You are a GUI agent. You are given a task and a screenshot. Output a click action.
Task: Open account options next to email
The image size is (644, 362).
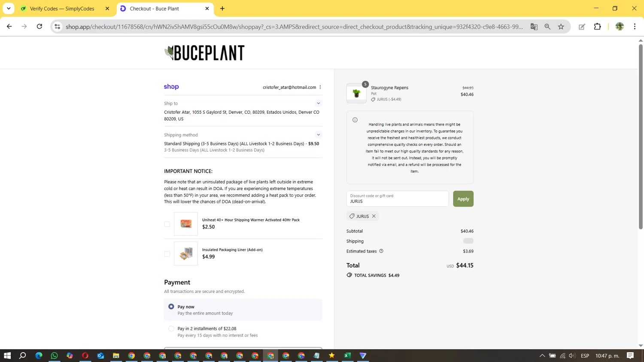(x=320, y=87)
